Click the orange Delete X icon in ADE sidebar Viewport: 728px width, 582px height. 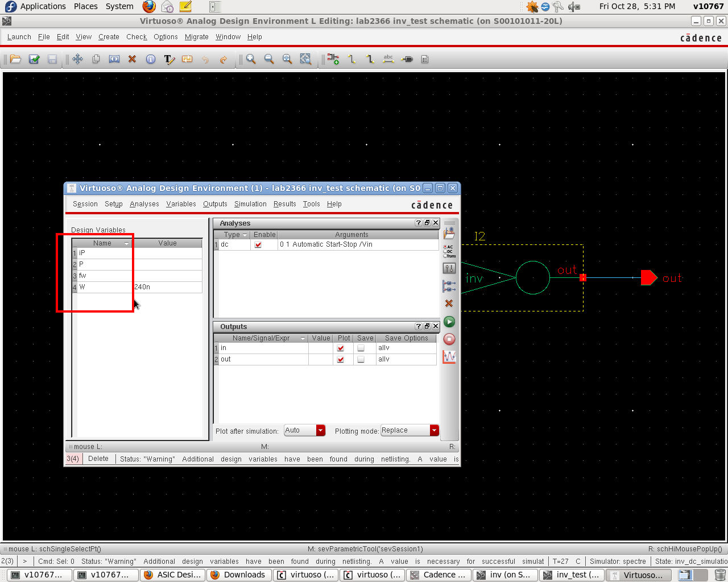click(x=449, y=304)
